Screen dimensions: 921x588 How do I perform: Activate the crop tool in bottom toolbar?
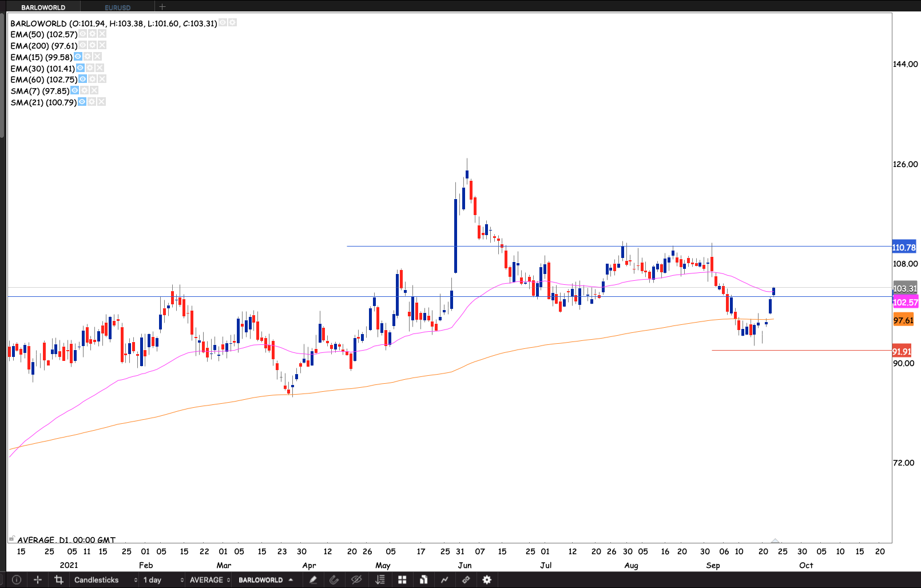(58, 580)
